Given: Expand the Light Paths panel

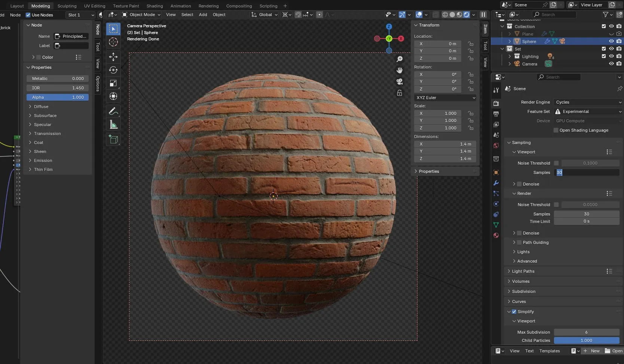Looking at the screenshot, I should tap(523, 271).
